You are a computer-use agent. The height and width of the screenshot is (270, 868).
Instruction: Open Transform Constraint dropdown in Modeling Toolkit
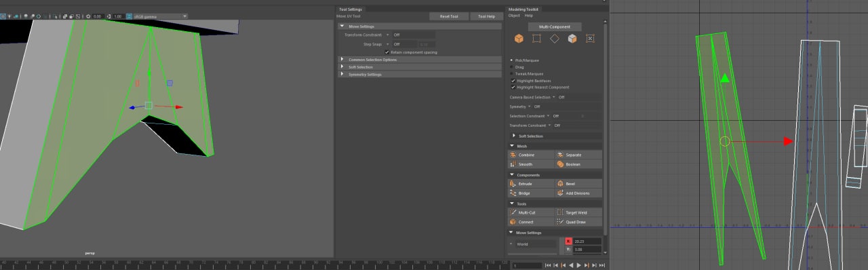tap(549, 126)
